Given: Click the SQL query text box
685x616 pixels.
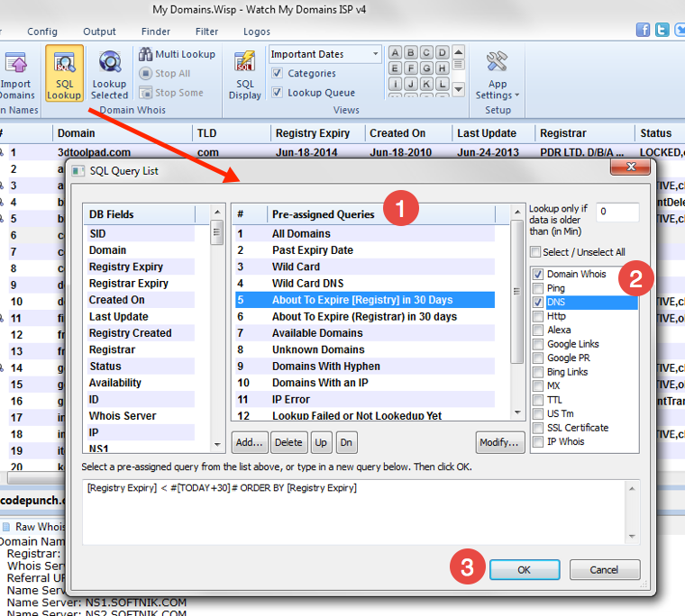Looking at the screenshot, I should [x=354, y=512].
